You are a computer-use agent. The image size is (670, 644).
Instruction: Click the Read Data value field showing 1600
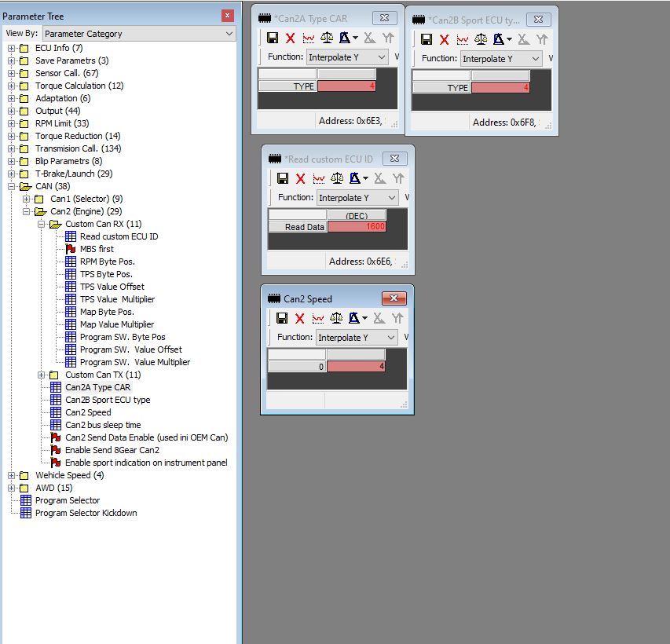pyautogui.click(x=357, y=227)
